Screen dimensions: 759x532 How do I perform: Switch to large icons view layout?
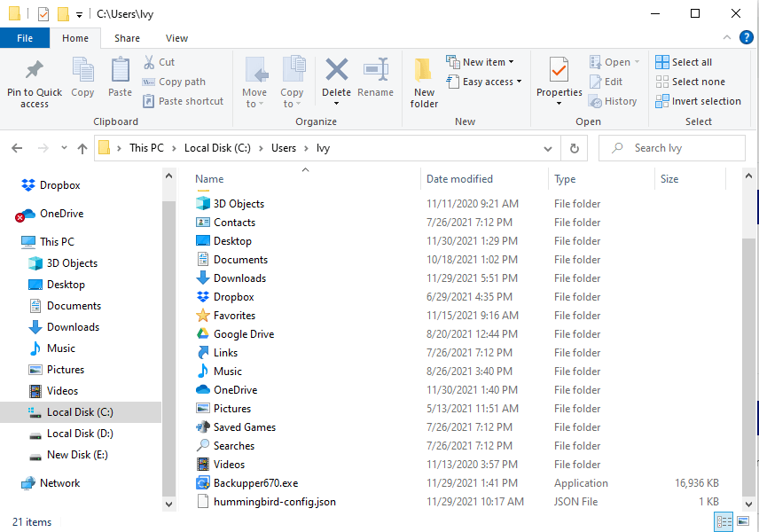[x=743, y=521]
